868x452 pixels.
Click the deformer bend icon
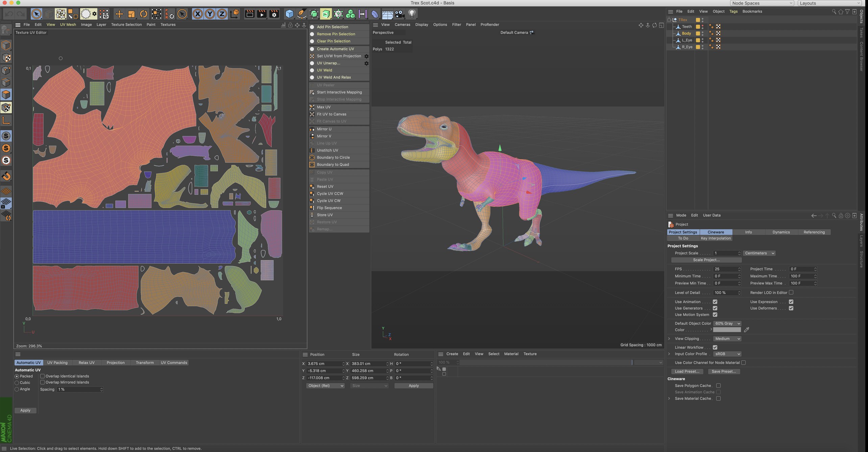pos(375,14)
